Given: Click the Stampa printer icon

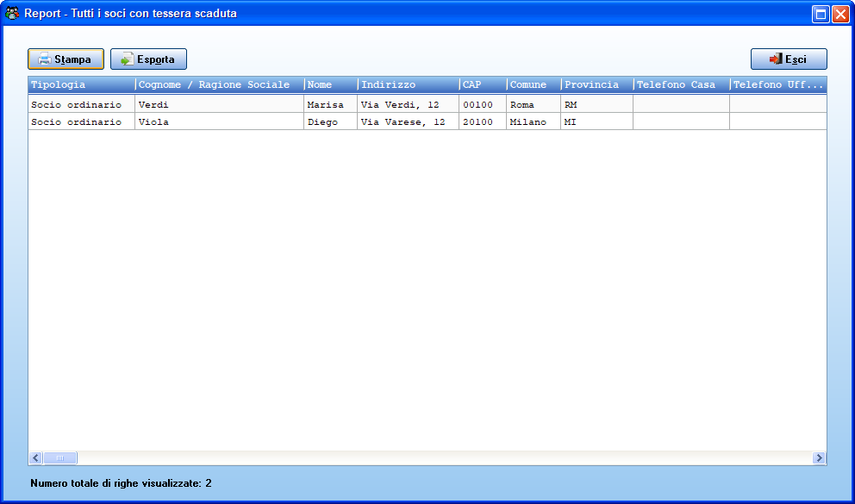Looking at the screenshot, I should point(45,59).
